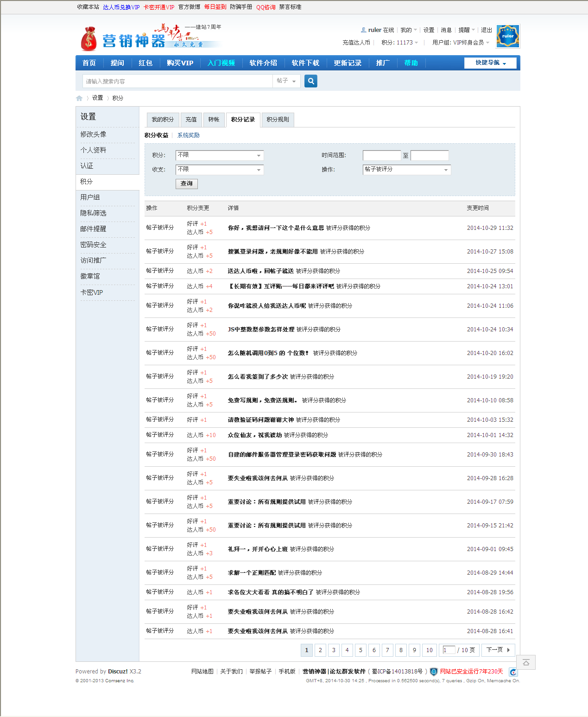Viewport: 588px width, 717px height.
Task: Click the user silhouette icon beside ruler
Action: (364, 30)
